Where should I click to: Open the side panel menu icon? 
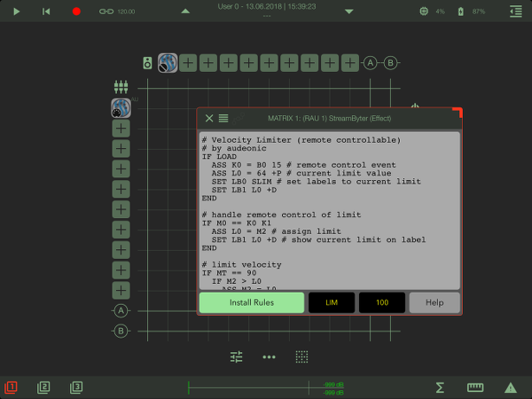[x=516, y=12]
